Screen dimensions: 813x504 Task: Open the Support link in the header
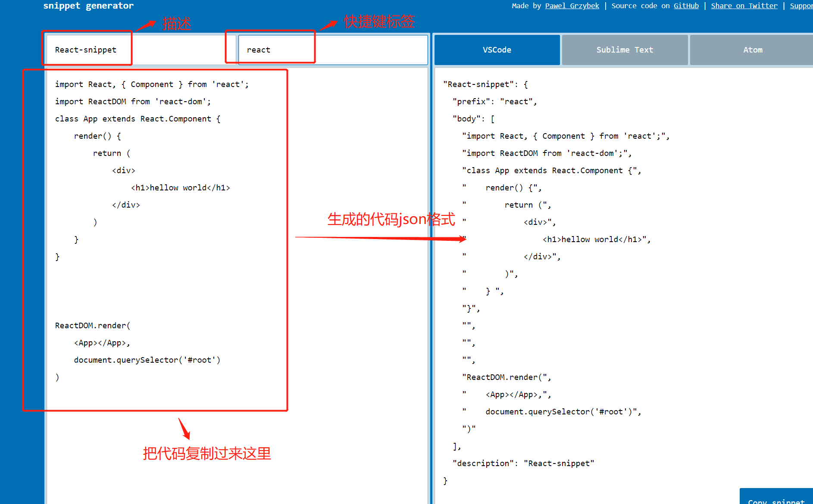[801, 6]
